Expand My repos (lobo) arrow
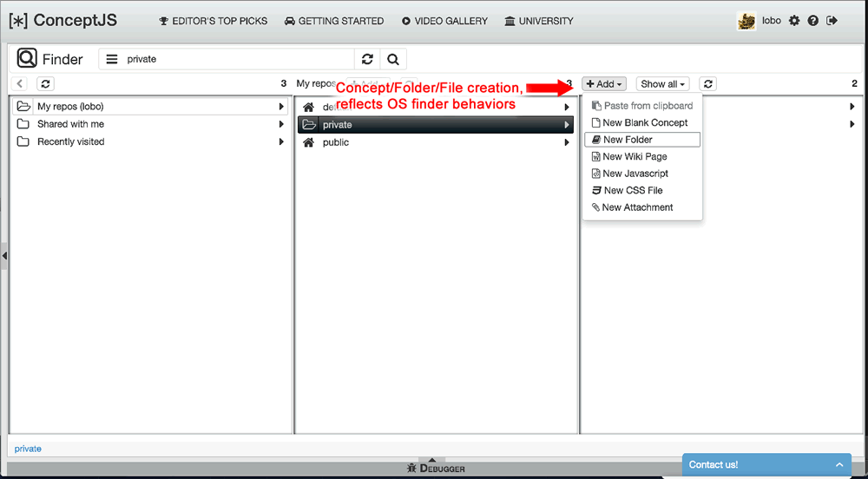The image size is (868, 479). 281,106
